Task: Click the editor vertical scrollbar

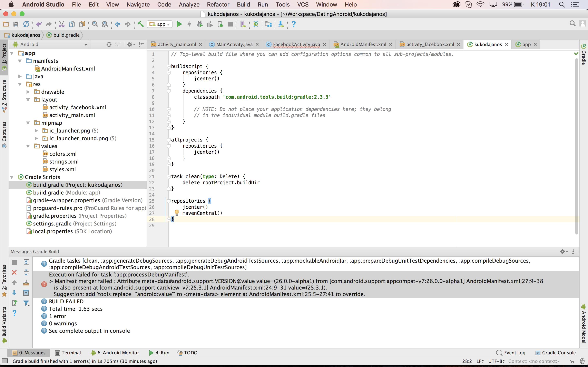Action: [576, 146]
